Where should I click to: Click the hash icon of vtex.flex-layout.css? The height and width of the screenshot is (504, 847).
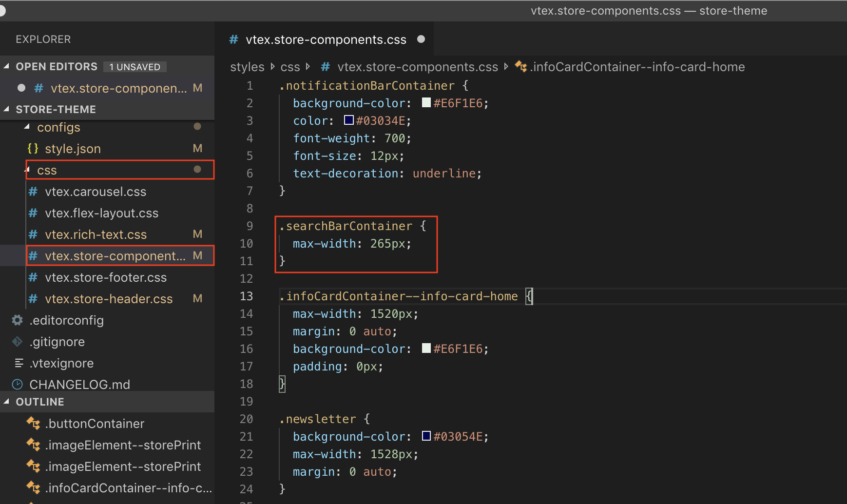pyautogui.click(x=33, y=213)
